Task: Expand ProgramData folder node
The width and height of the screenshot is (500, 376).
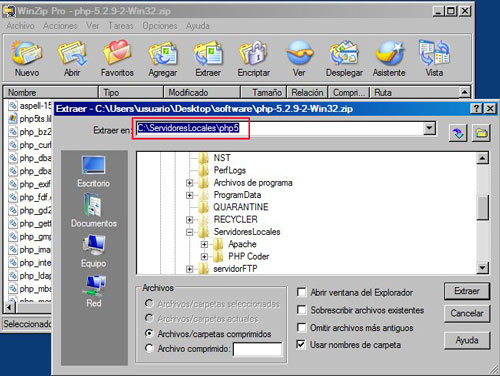Action: (x=190, y=195)
